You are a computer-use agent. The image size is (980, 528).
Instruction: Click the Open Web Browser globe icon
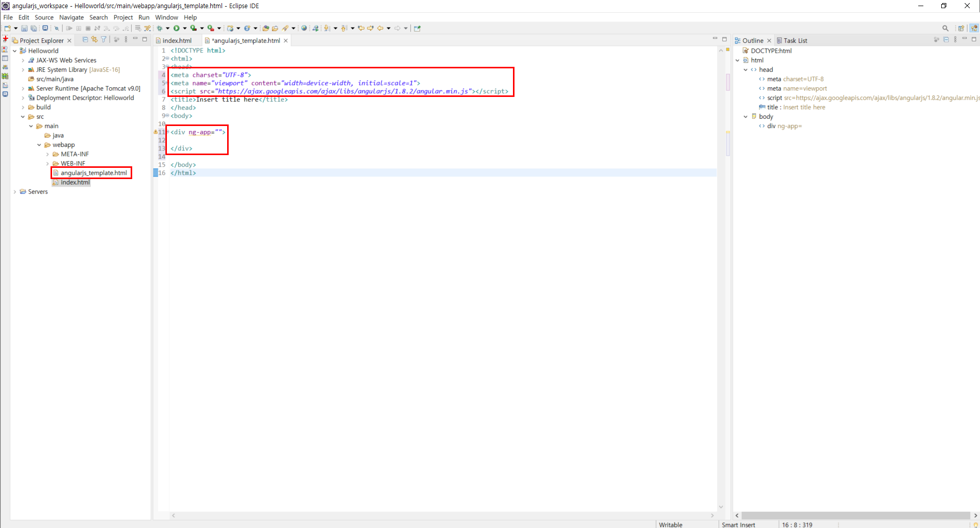pos(304,29)
